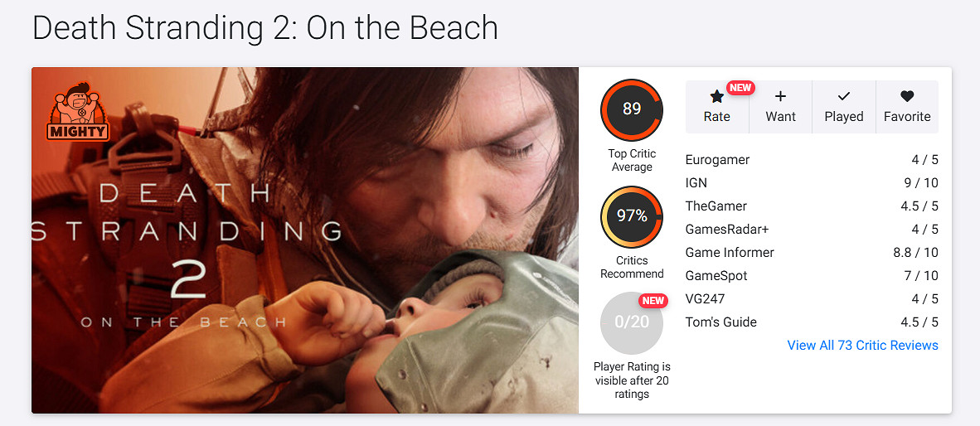This screenshot has height=426, width=980.
Task: Open TheGamer review row
Action: pyautogui.click(x=716, y=206)
